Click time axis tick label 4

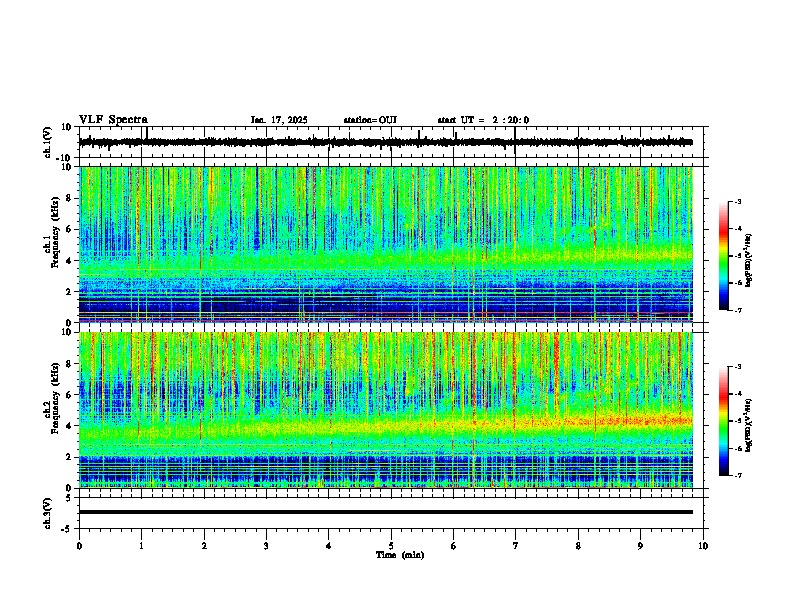pyautogui.click(x=329, y=546)
